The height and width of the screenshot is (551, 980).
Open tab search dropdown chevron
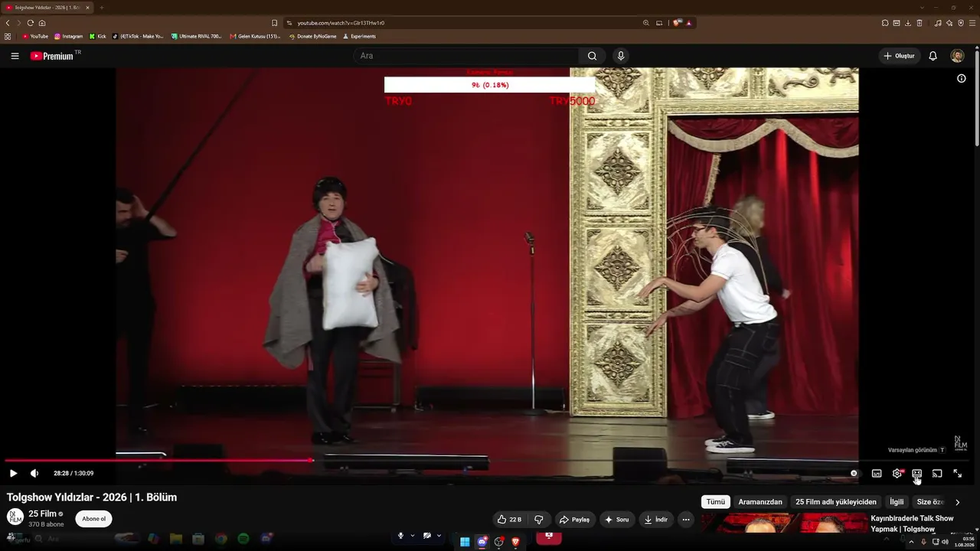[922, 8]
